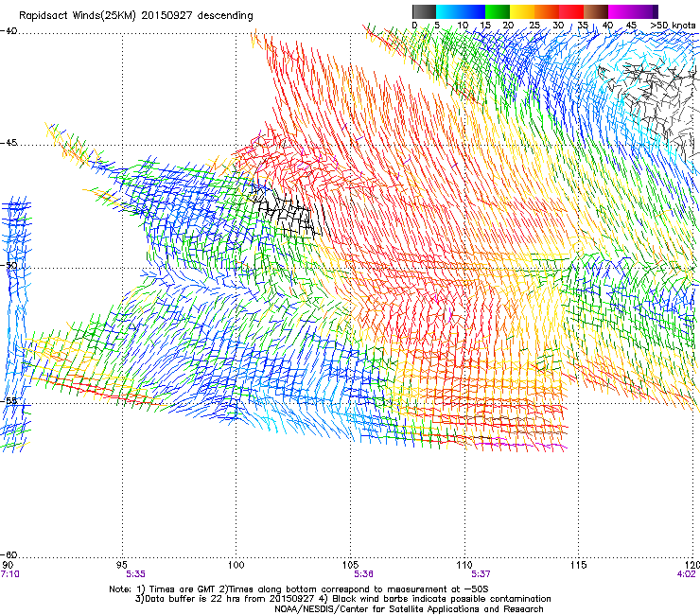Click the purple '5:37' time label

[x=481, y=574]
